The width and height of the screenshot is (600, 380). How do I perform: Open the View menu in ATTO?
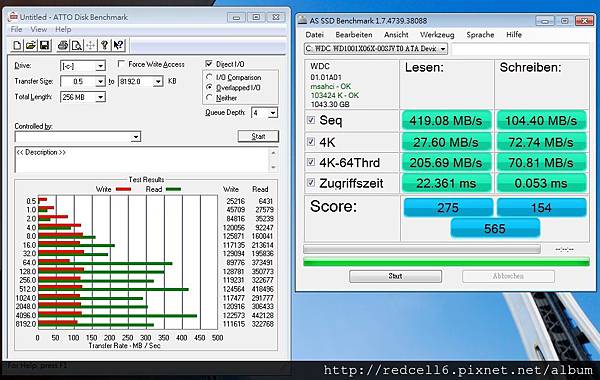point(39,29)
